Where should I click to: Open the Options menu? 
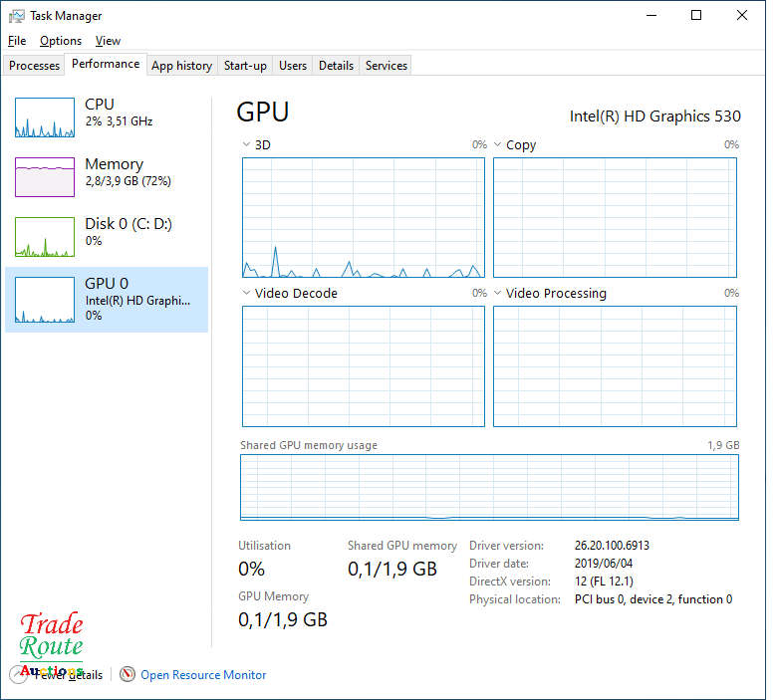(x=61, y=41)
